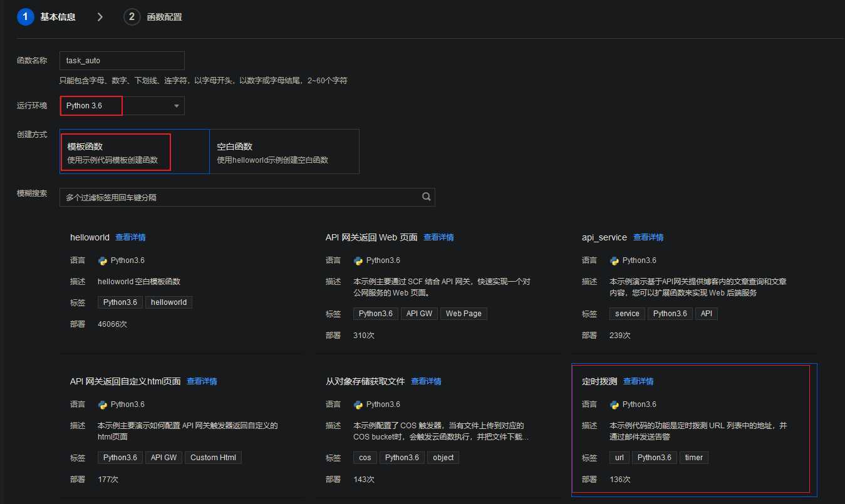Click the 177次 deployment count

[108, 480]
